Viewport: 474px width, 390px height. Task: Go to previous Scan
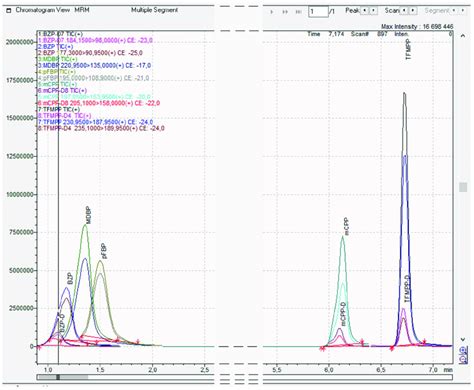404,11
